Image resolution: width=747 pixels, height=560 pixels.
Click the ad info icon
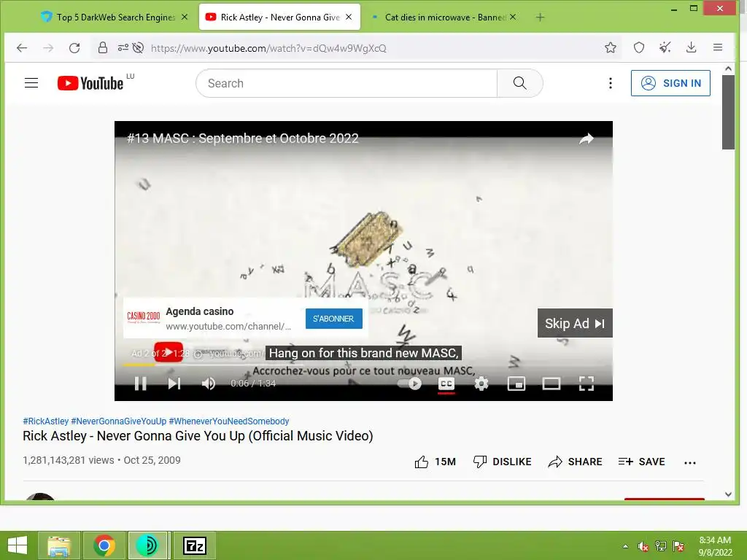tap(198, 354)
